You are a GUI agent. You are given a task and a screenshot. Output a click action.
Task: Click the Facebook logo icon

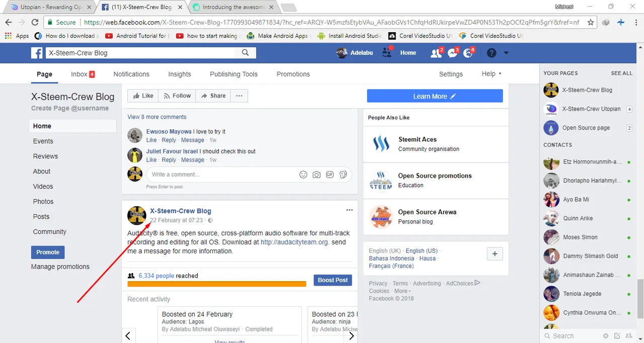(36, 53)
